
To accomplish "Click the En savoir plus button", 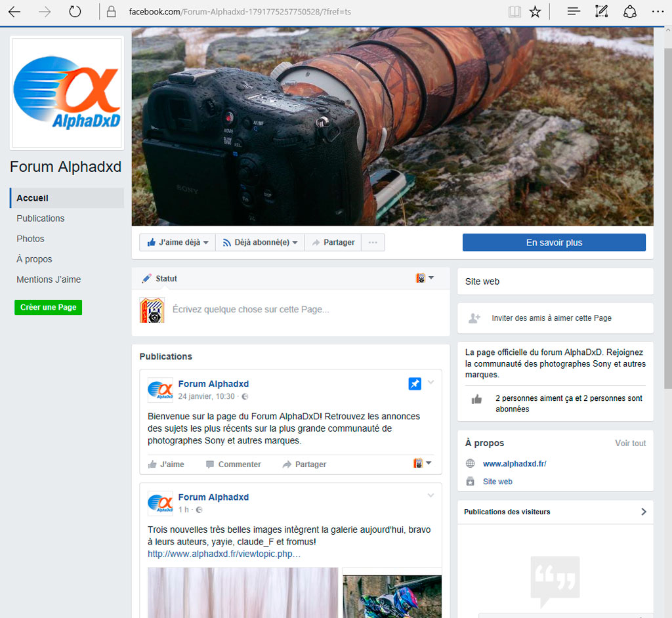I will click(554, 243).
